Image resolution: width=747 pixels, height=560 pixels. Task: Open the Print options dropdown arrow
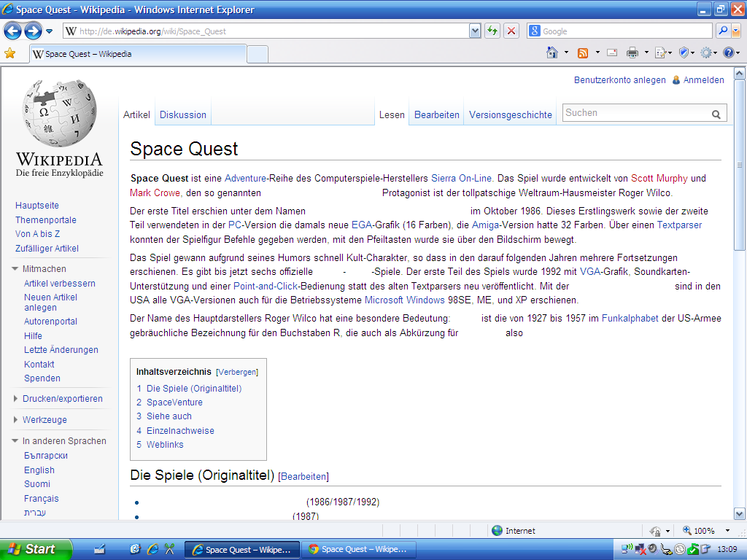pos(646,52)
